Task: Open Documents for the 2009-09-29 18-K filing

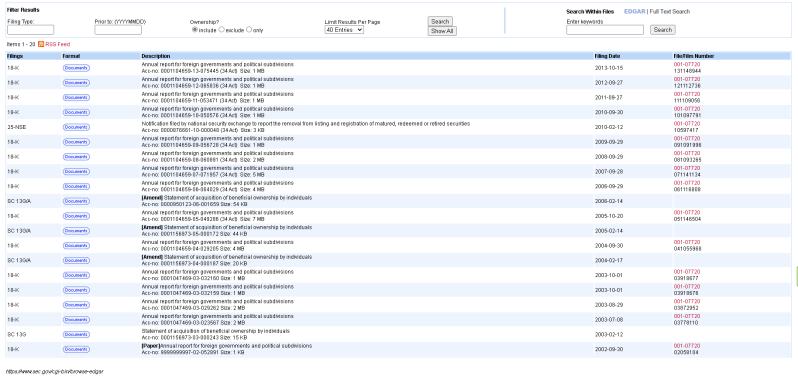Action: tap(76, 142)
